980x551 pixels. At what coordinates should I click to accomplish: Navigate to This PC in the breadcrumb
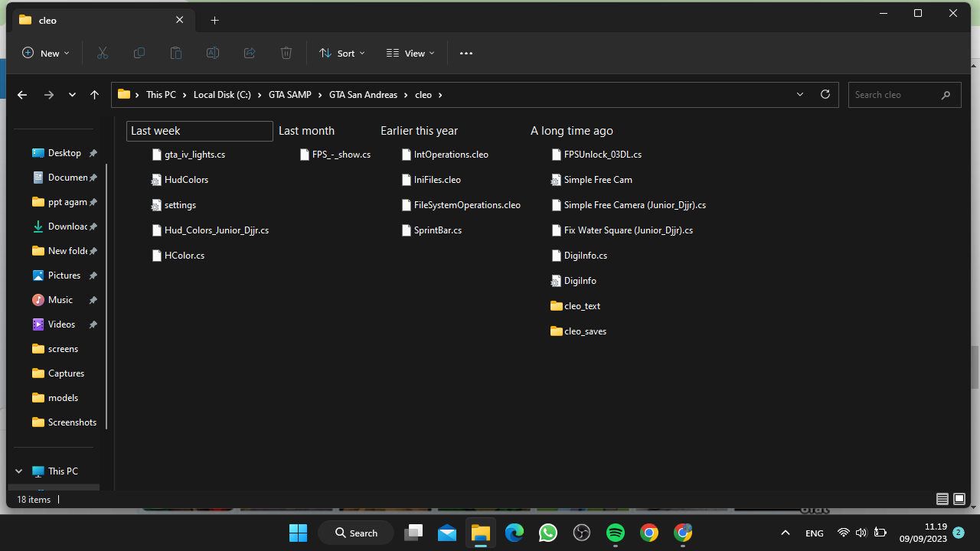click(x=161, y=95)
